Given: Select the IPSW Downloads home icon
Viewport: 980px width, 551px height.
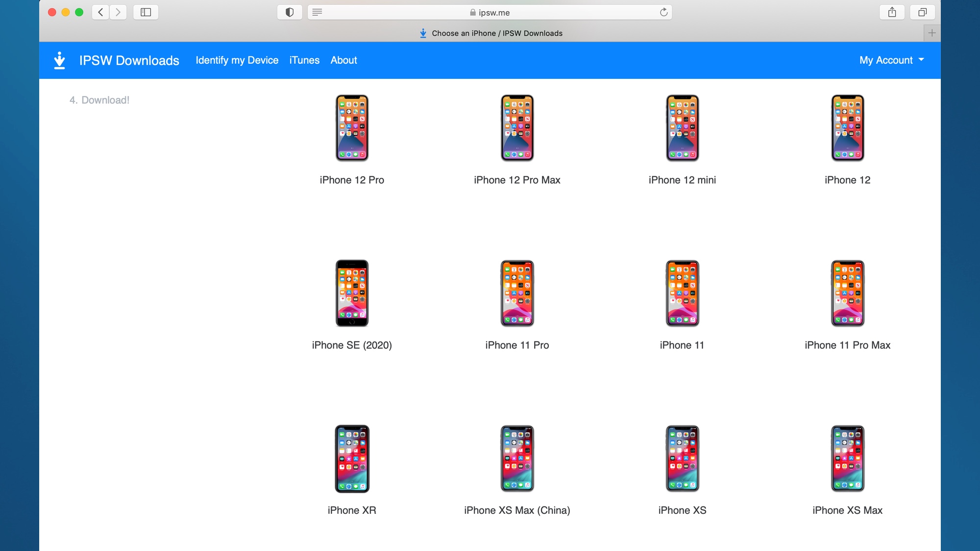Looking at the screenshot, I should click(59, 61).
